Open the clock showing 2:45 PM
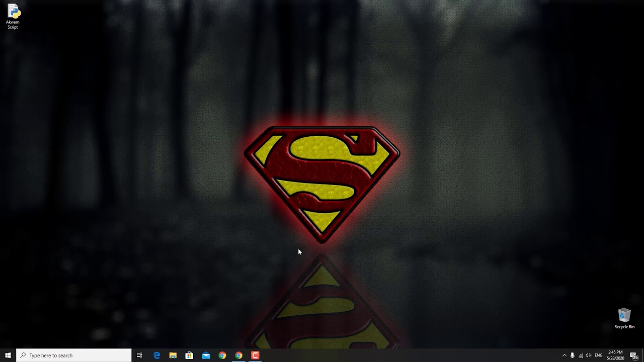644x362 pixels. (615, 355)
